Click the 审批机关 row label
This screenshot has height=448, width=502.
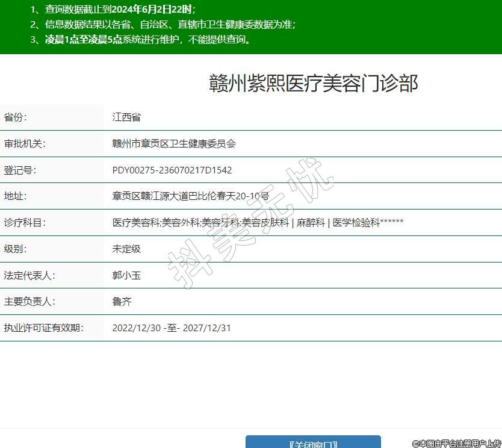(25, 144)
